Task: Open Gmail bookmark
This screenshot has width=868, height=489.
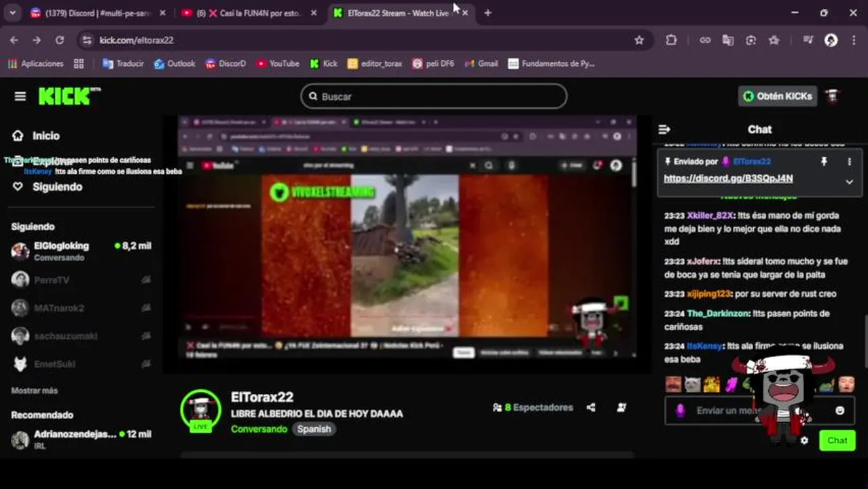Action: tap(482, 63)
